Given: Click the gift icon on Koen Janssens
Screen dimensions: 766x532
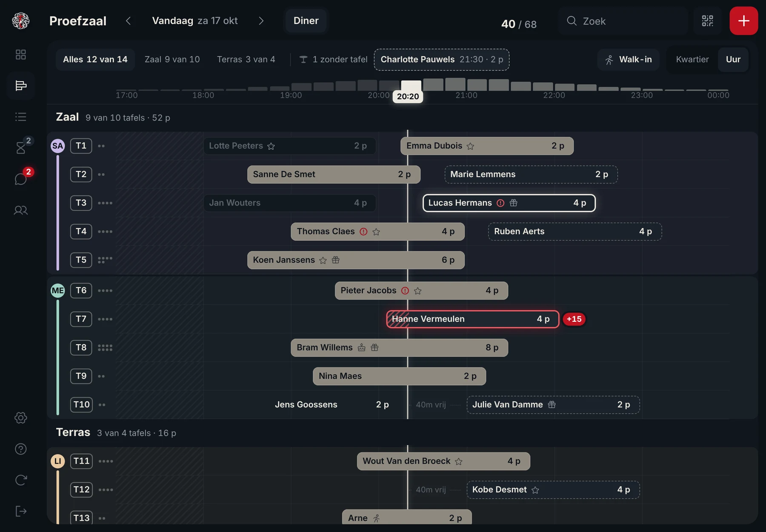Looking at the screenshot, I should coord(336,260).
